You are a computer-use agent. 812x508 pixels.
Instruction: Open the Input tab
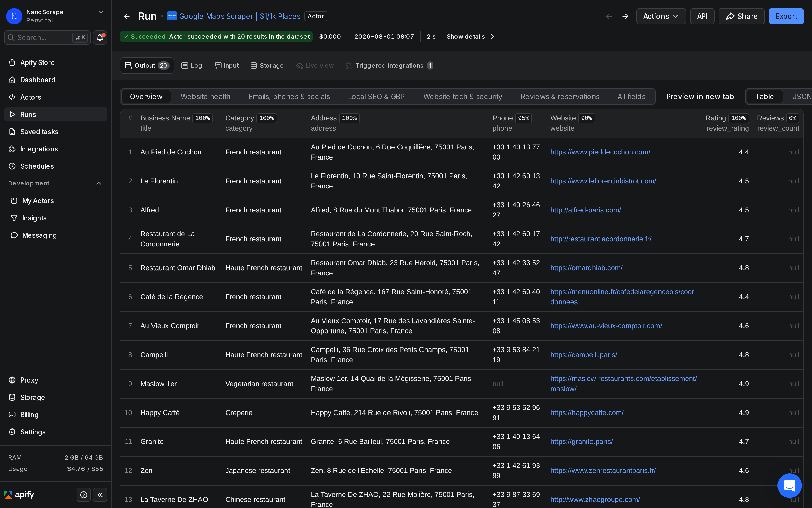pyautogui.click(x=227, y=66)
